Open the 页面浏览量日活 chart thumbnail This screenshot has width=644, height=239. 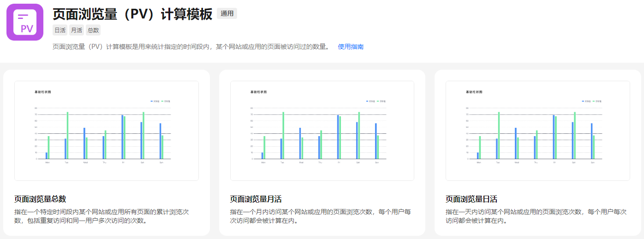(x=537, y=131)
